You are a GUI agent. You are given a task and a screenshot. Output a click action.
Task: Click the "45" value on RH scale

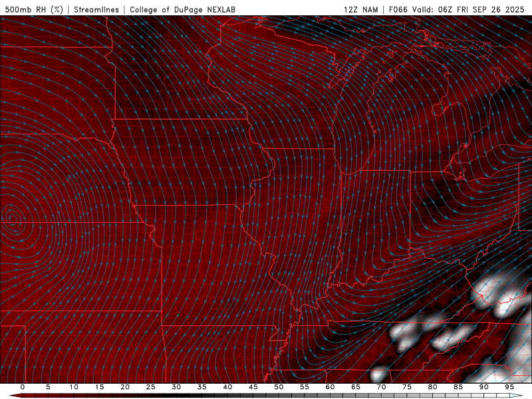click(253, 387)
